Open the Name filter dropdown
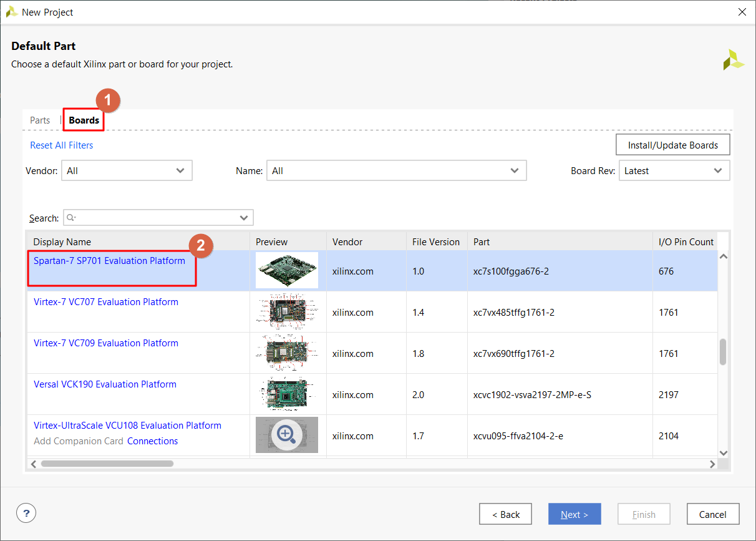 tap(396, 170)
